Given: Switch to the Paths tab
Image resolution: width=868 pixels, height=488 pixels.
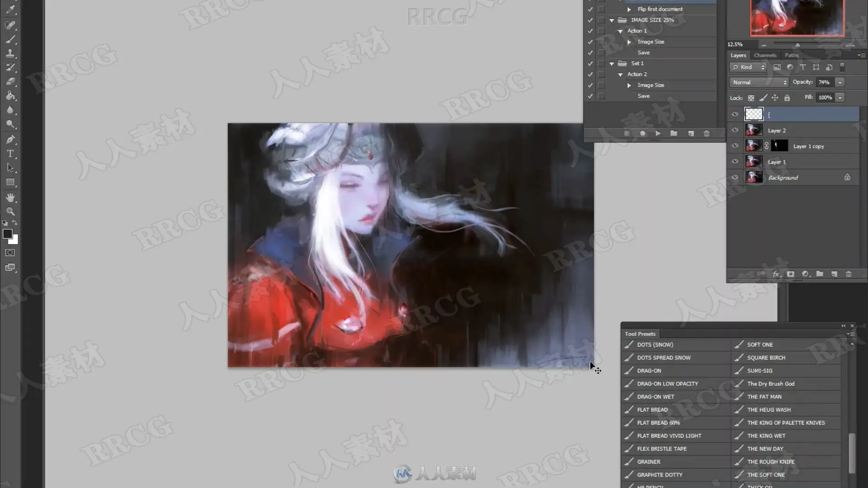Looking at the screenshot, I should coord(791,55).
